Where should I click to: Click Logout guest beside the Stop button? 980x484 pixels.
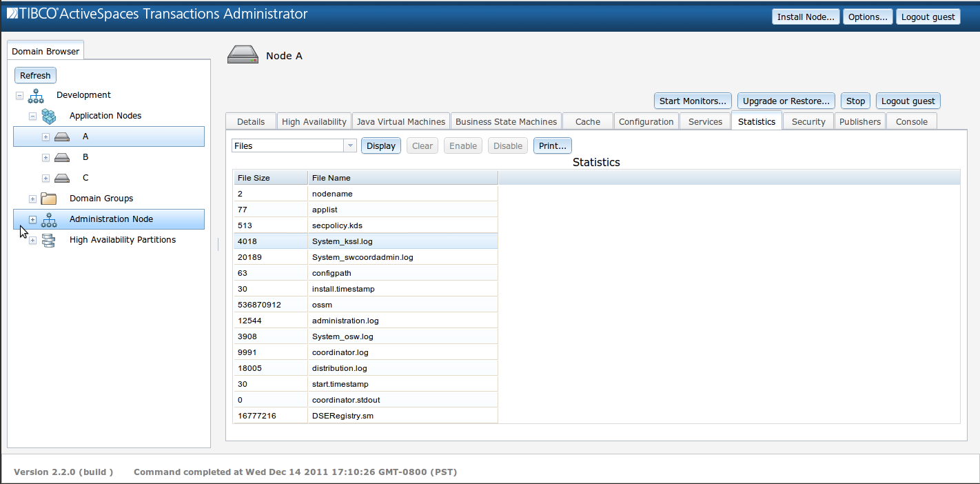(x=908, y=101)
